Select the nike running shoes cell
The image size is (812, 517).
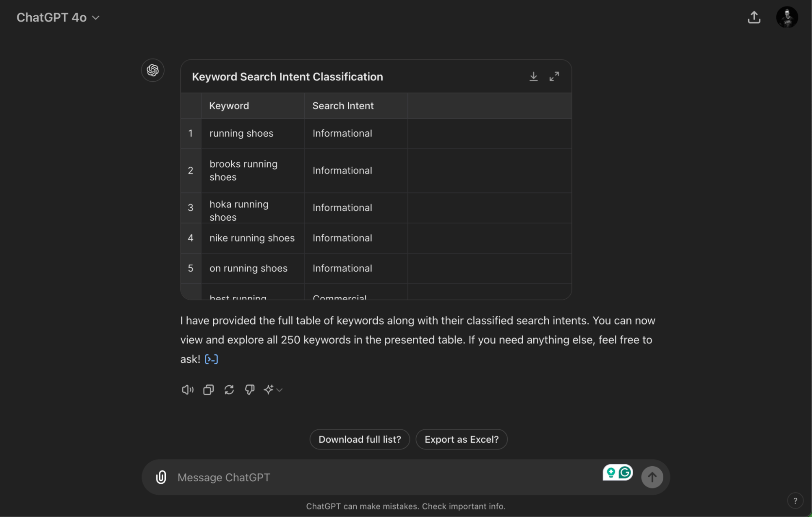(x=252, y=238)
